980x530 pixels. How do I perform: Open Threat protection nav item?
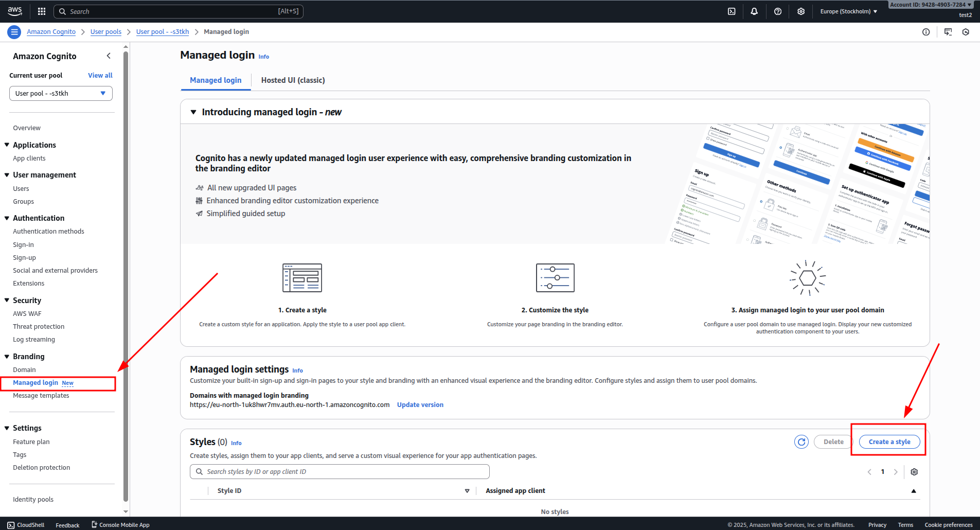(39, 327)
